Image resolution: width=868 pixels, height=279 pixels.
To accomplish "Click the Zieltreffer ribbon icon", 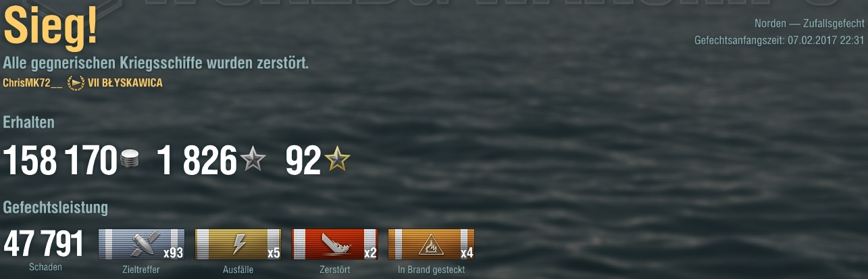I will (x=141, y=244).
